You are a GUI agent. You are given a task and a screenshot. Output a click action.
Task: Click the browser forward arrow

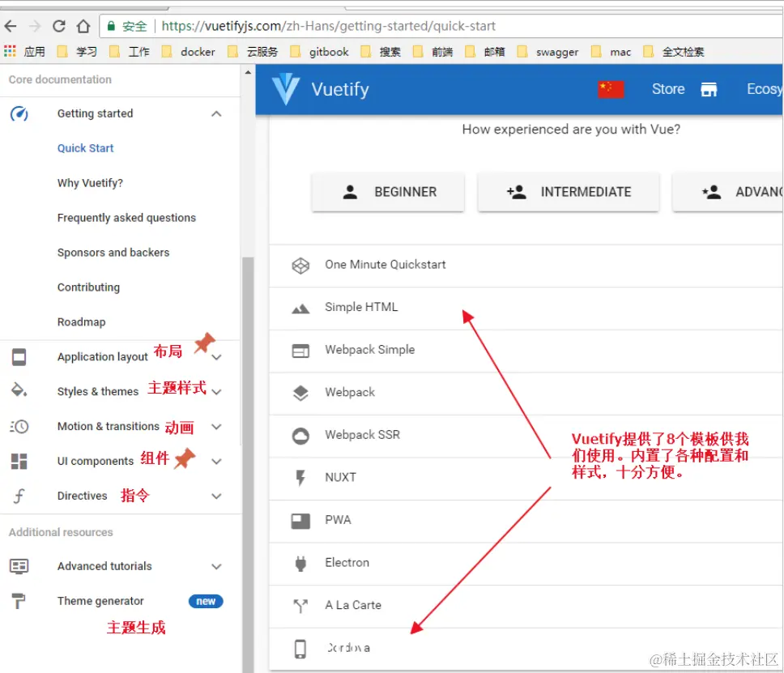pyautogui.click(x=35, y=26)
